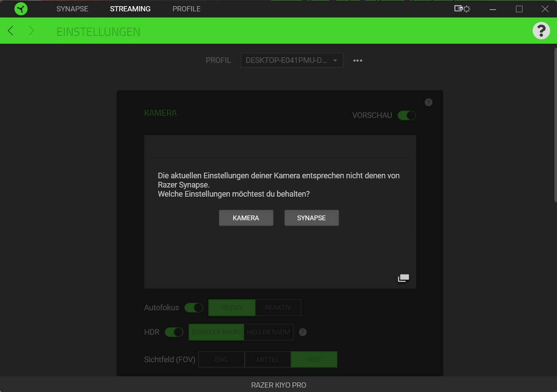Click the preview window pop-out icon
The height and width of the screenshot is (392, 557).
tap(403, 278)
